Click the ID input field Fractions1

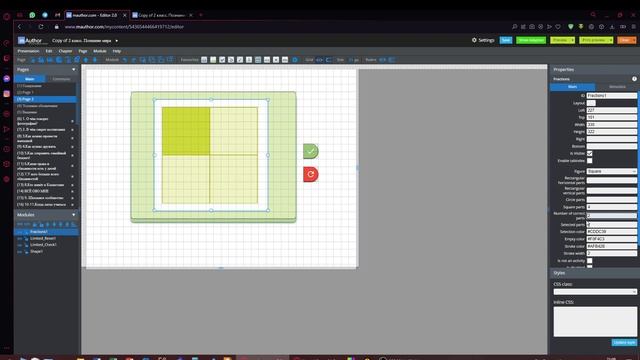611,96
